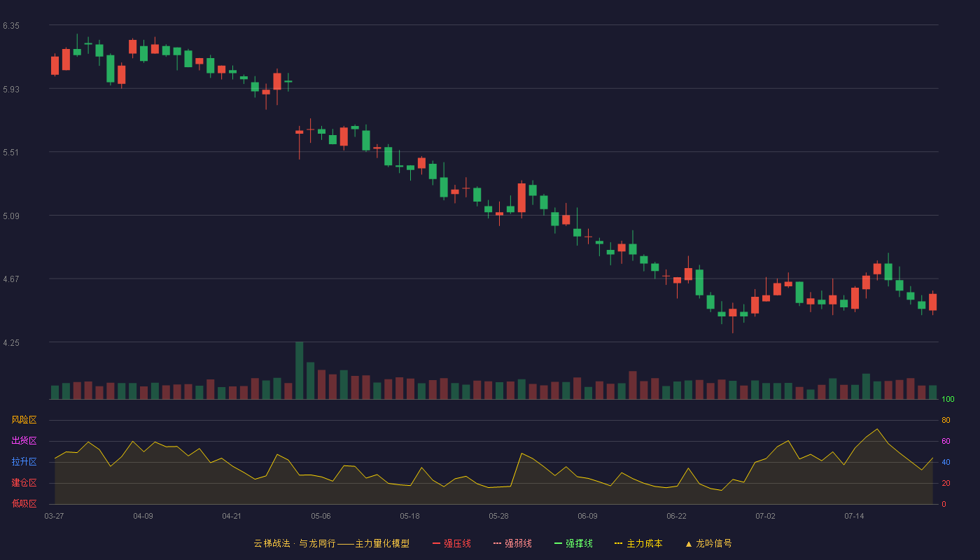Toggle the 强压线 legend label
The height and width of the screenshot is (560, 980).
coord(457,543)
